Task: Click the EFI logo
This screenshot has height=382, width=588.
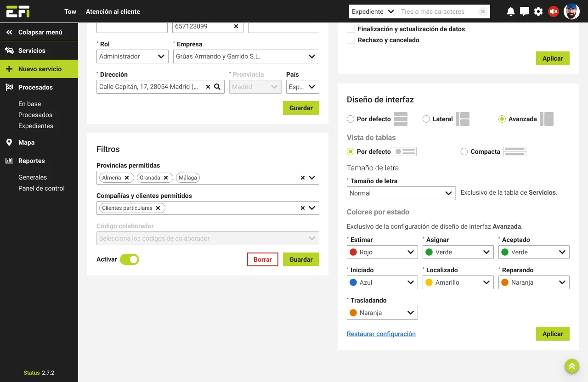Action: [x=18, y=11]
